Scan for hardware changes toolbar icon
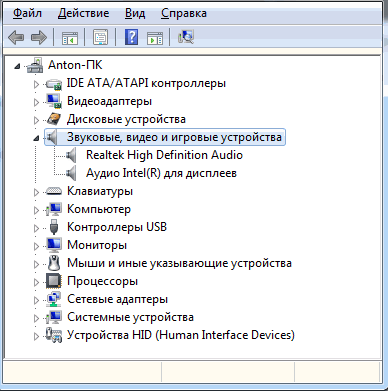Viewport: 388px width, 391px height. coord(186,37)
